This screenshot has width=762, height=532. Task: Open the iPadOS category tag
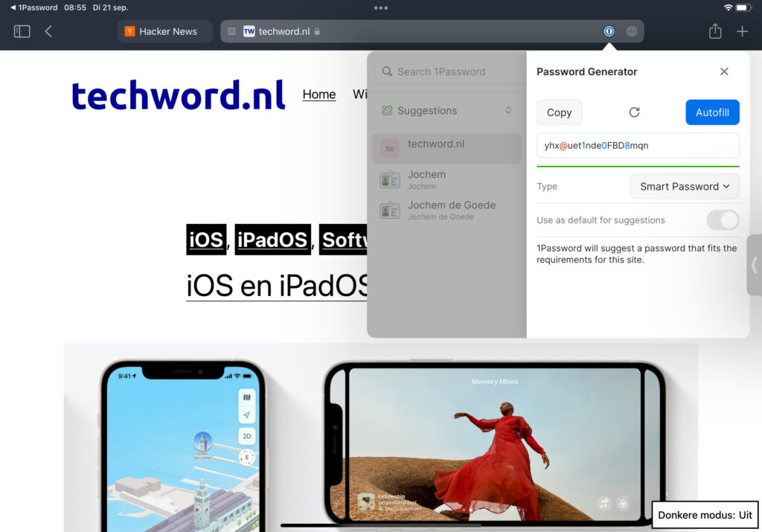click(x=272, y=240)
